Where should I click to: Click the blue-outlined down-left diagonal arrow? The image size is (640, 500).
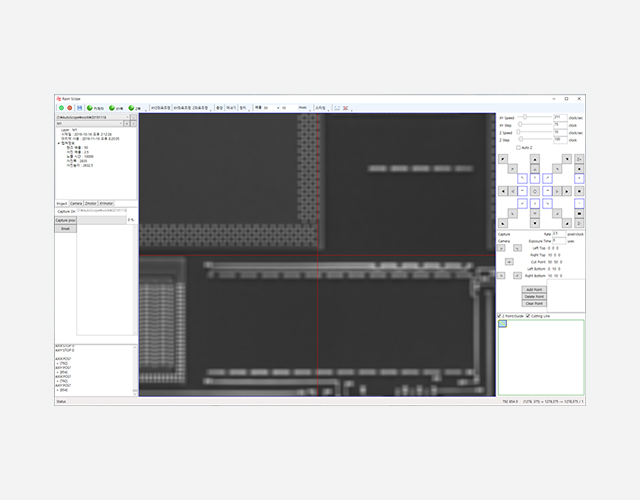pos(522,204)
